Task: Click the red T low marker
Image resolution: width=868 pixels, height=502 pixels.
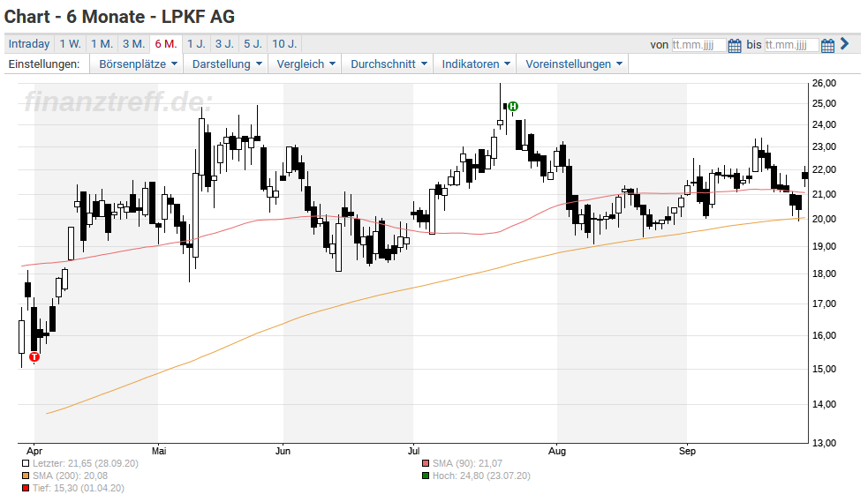Action: point(34,357)
